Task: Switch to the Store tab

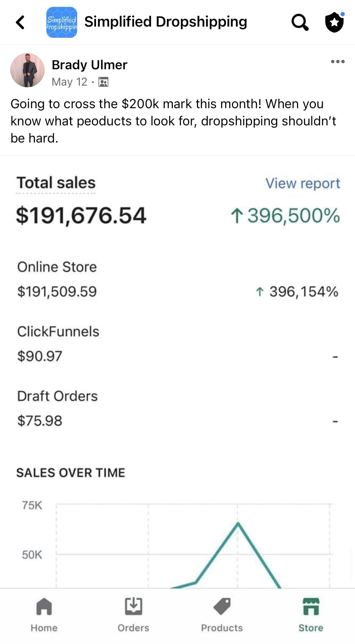Action: click(311, 615)
